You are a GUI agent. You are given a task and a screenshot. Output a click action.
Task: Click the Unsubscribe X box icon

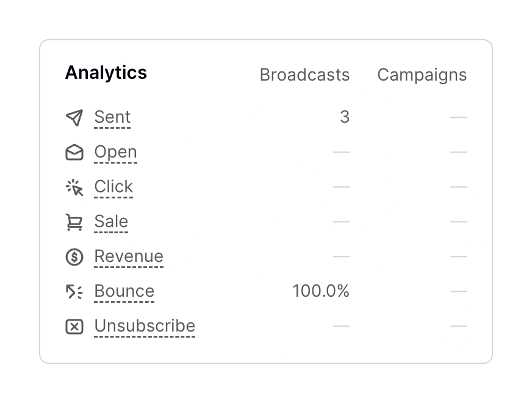pos(74,327)
